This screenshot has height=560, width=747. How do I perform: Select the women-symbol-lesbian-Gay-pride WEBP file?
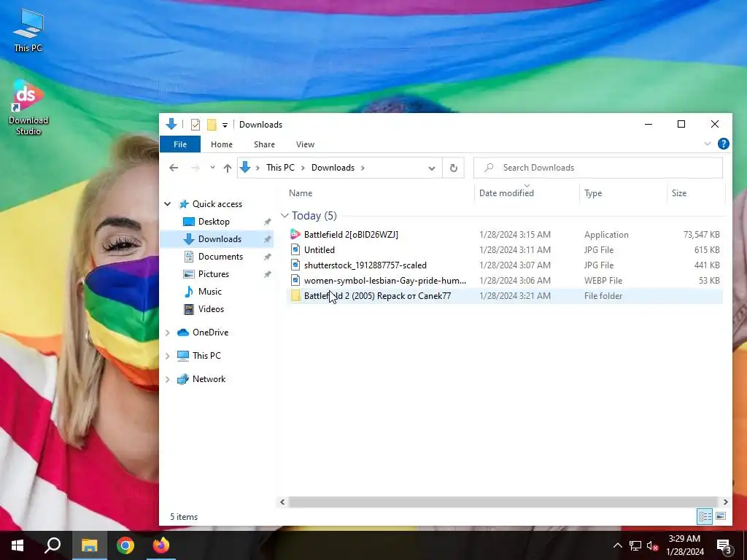tap(505, 281)
